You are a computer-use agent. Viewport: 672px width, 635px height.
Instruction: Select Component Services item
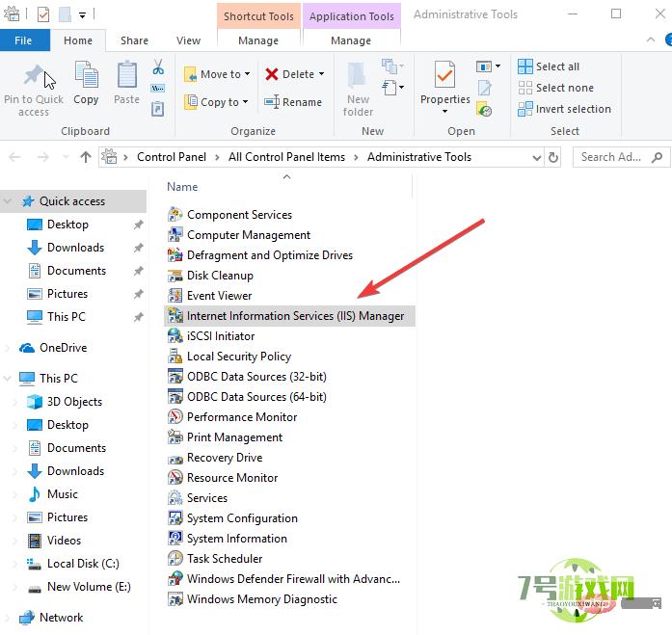pyautogui.click(x=239, y=215)
